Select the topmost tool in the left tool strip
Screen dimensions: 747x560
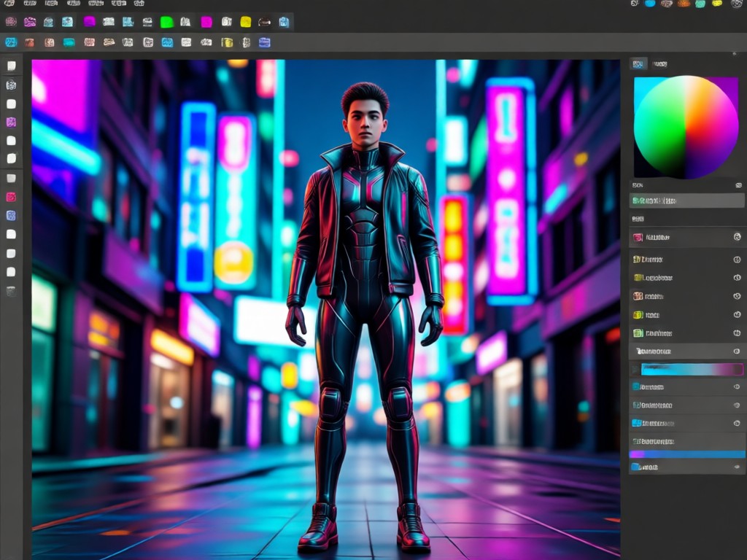pyautogui.click(x=11, y=66)
